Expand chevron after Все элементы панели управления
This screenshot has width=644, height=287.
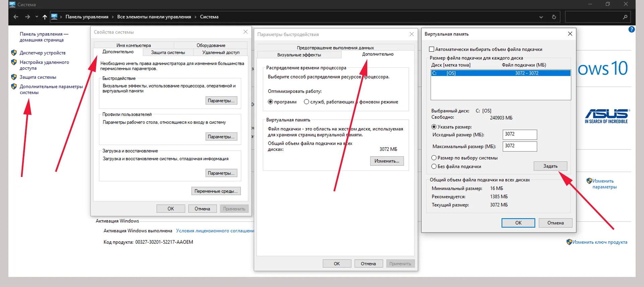[x=196, y=17]
